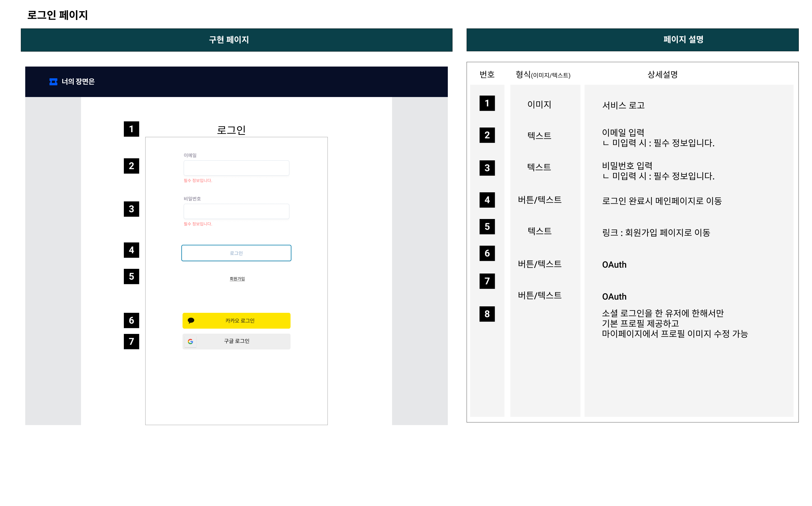Click the 로그인 heading above the form

click(x=231, y=130)
